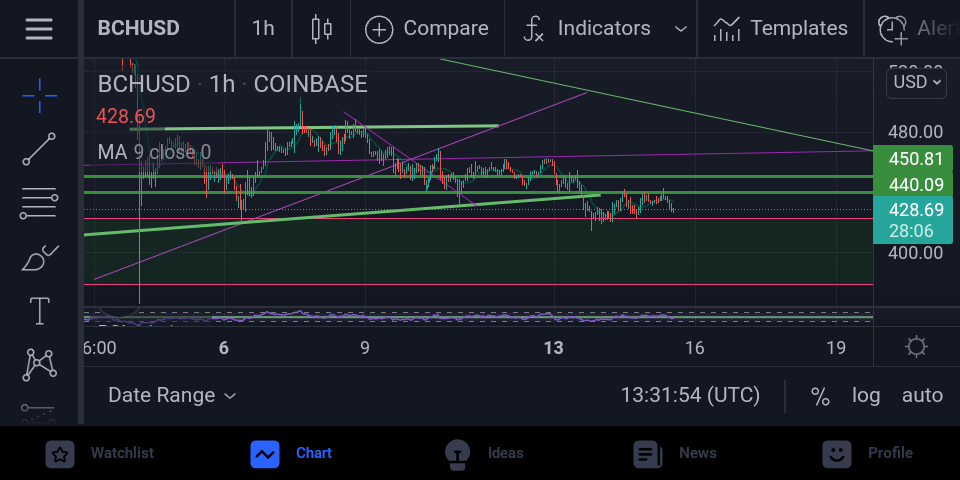Open the Compare symbol button
The image size is (960, 480).
(x=427, y=29)
